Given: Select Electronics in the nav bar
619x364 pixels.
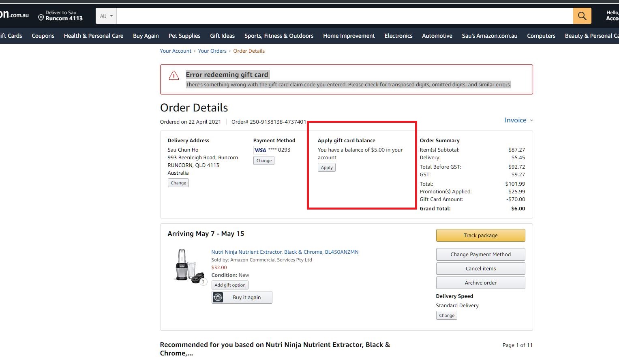Looking at the screenshot, I should [x=398, y=36].
